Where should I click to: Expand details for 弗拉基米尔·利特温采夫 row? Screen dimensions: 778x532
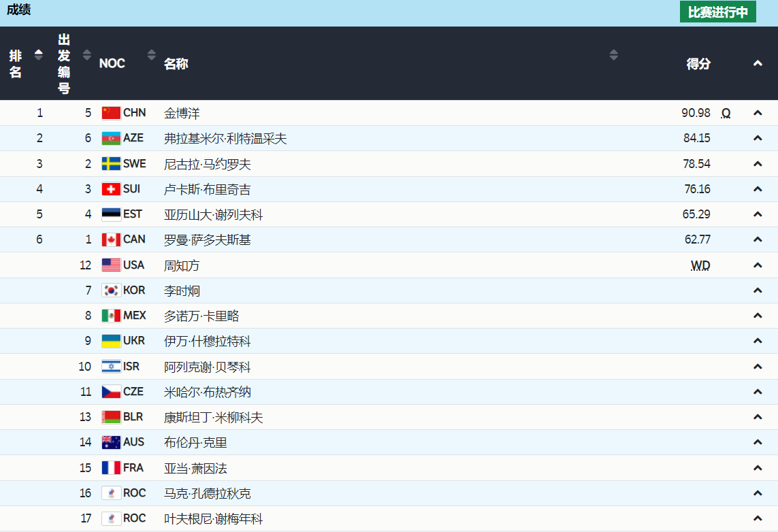[x=757, y=138]
